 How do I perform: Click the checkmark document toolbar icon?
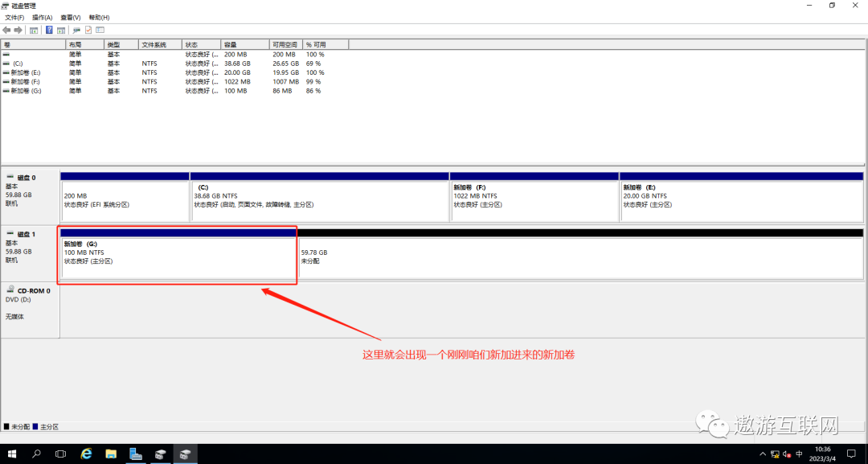[x=88, y=30]
